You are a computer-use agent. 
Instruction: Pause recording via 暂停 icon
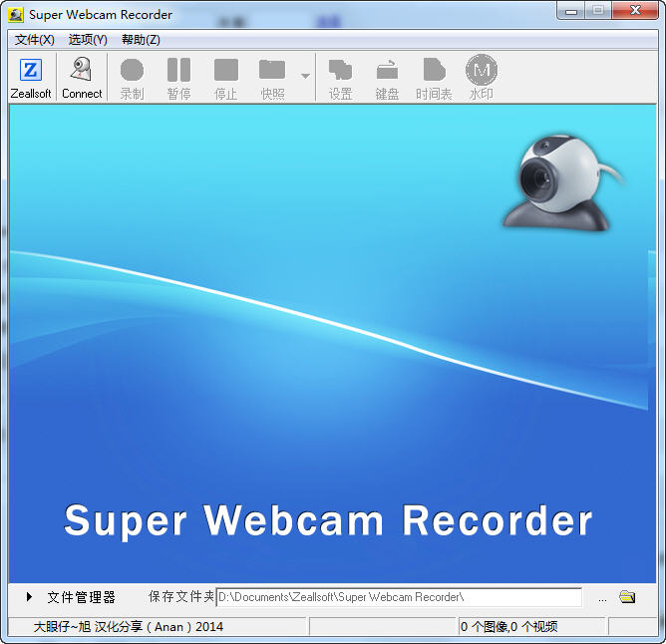[178, 78]
